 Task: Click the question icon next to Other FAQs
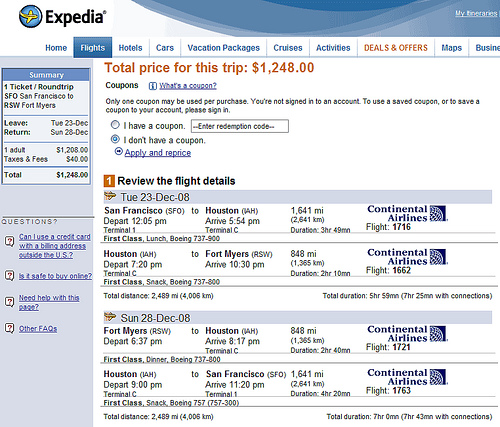pyautogui.click(x=9, y=328)
